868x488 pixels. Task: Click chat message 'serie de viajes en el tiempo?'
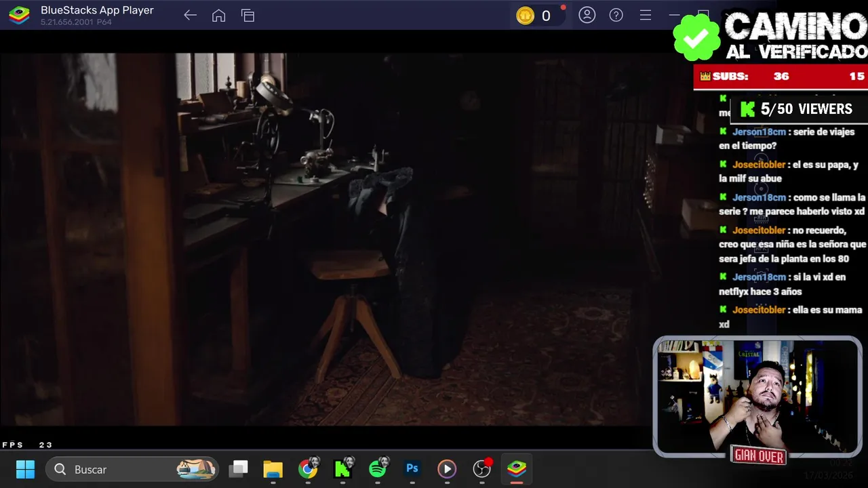[787, 139]
